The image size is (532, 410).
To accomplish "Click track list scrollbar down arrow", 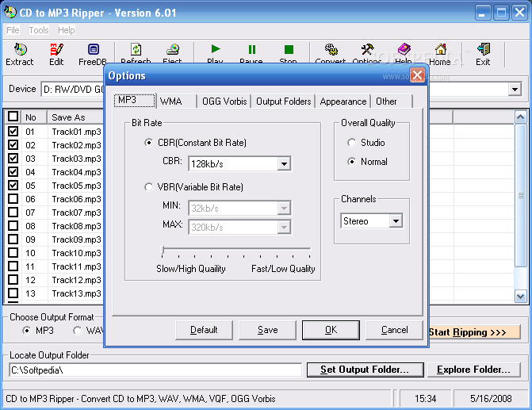I will point(520,296).
